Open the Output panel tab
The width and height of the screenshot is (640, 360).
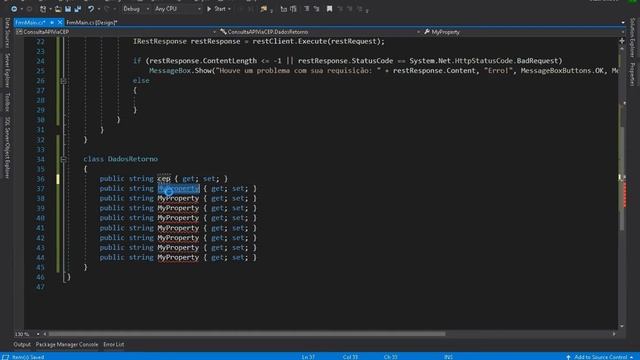coord(22,344)
